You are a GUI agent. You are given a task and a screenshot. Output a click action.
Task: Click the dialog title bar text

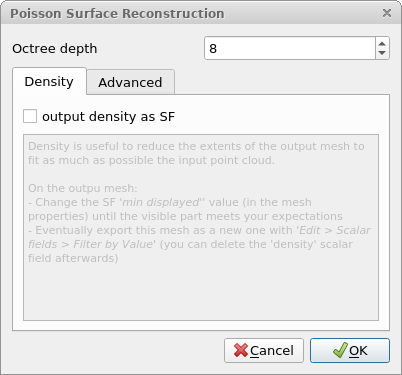coord(117,14)
